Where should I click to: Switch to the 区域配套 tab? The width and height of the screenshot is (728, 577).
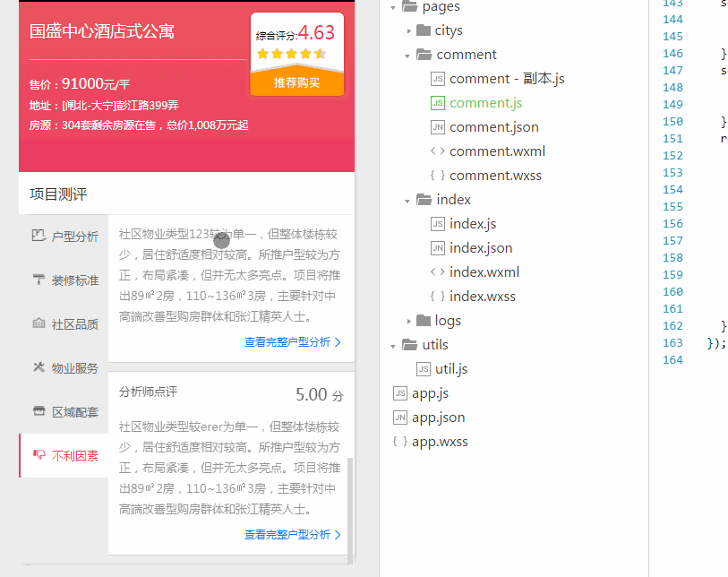(64, 411)
